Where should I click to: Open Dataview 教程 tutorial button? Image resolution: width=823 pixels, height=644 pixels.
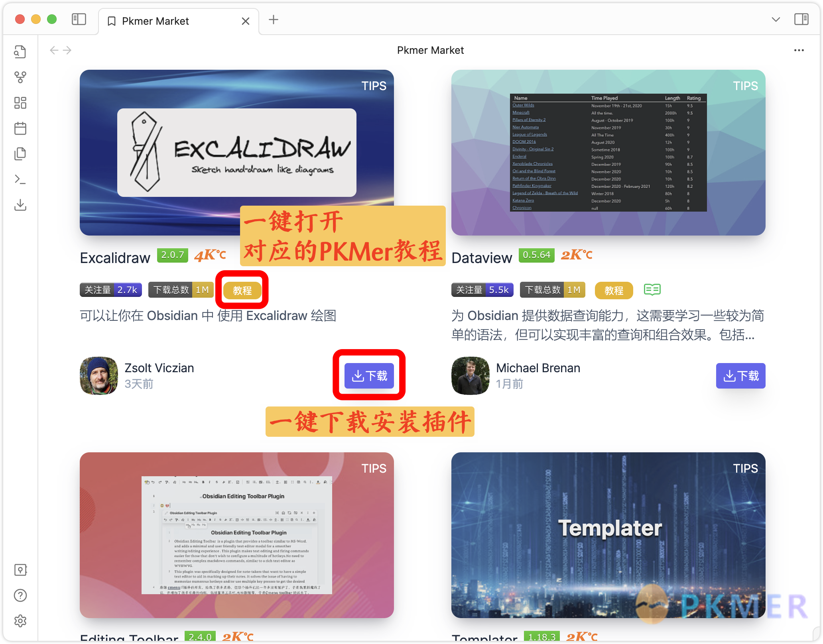tap(614, 290)
